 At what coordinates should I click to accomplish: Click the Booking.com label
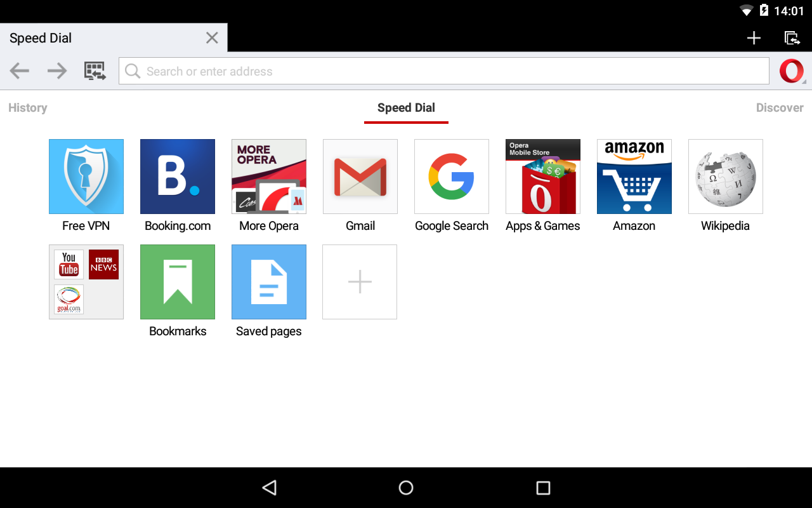coord(178,226)
